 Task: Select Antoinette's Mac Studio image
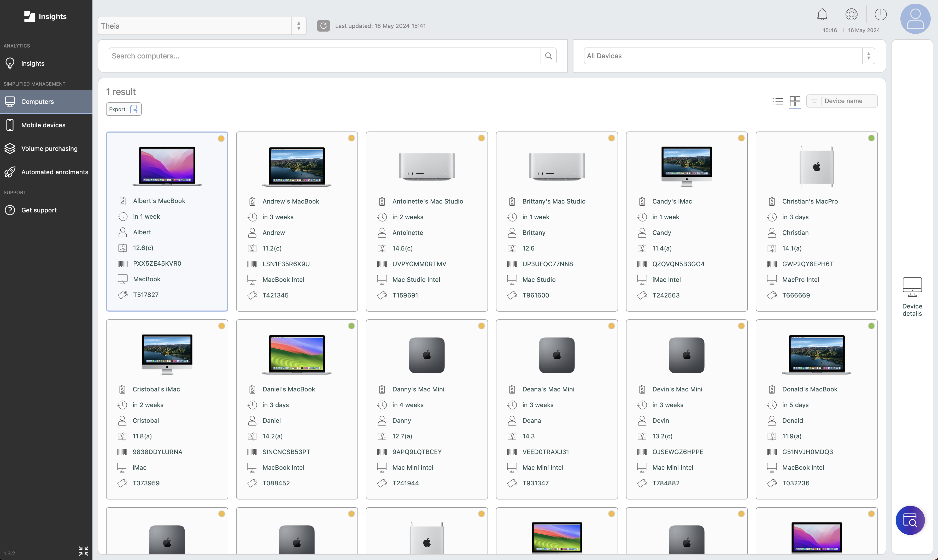pyautogui.click(x=427, y=166)
